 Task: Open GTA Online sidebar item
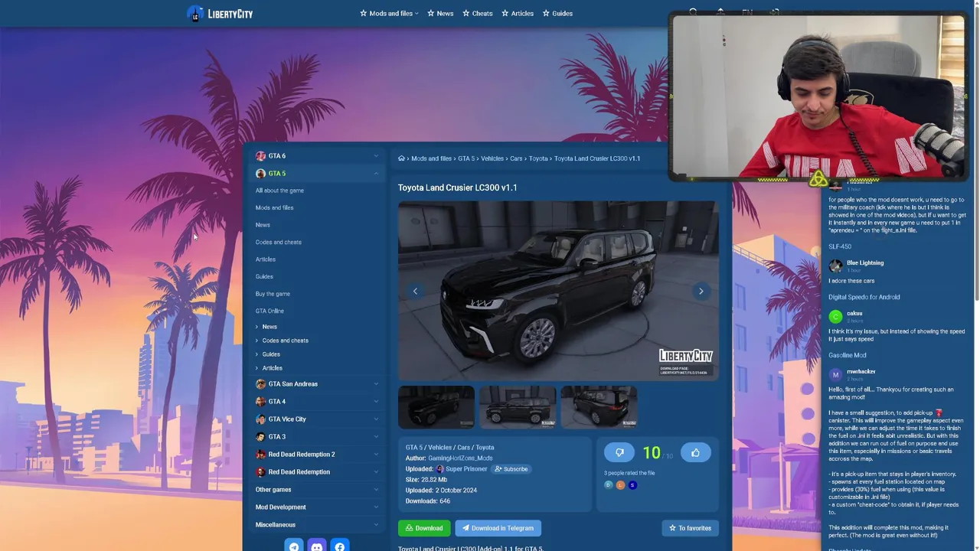[x=269, y=311]
